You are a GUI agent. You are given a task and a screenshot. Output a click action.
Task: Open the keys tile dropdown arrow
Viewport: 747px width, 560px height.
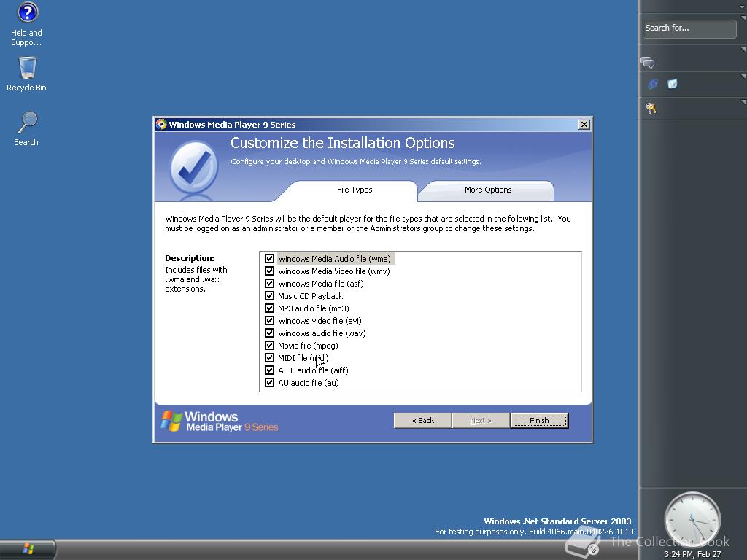pyautogui.click(x=743, y=102)
